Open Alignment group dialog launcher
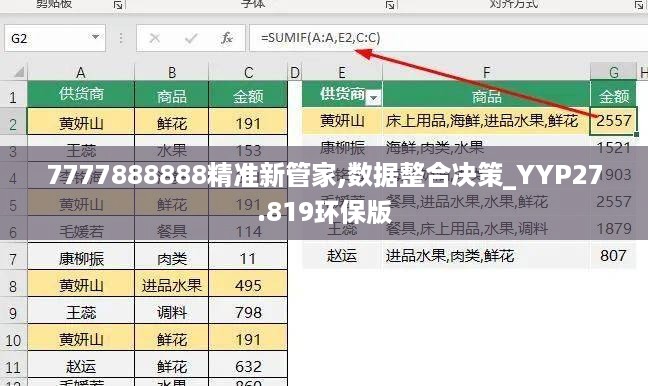 click(638, 5)
